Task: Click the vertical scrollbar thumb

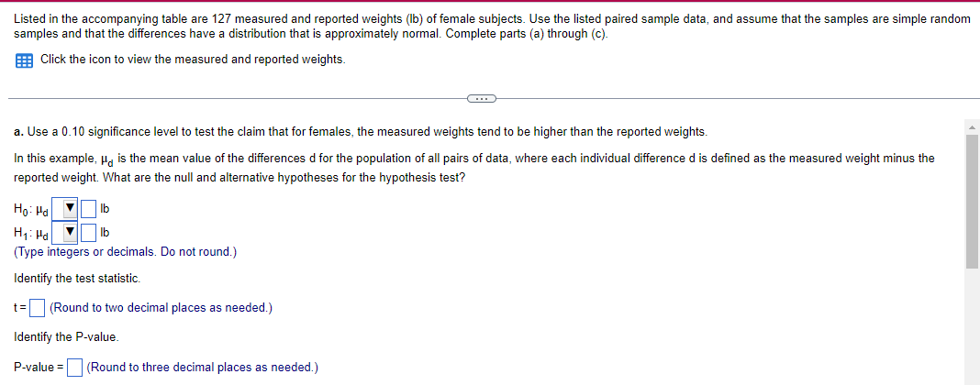Action: click(x=972, y=201)
